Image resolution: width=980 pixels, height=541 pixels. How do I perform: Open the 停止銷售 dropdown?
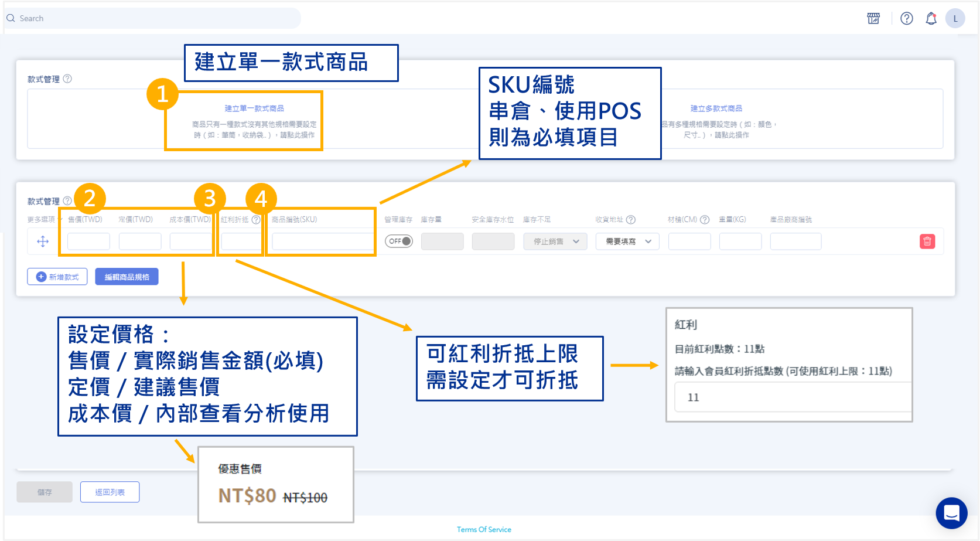pyautogui.click(x=555, y=241)
